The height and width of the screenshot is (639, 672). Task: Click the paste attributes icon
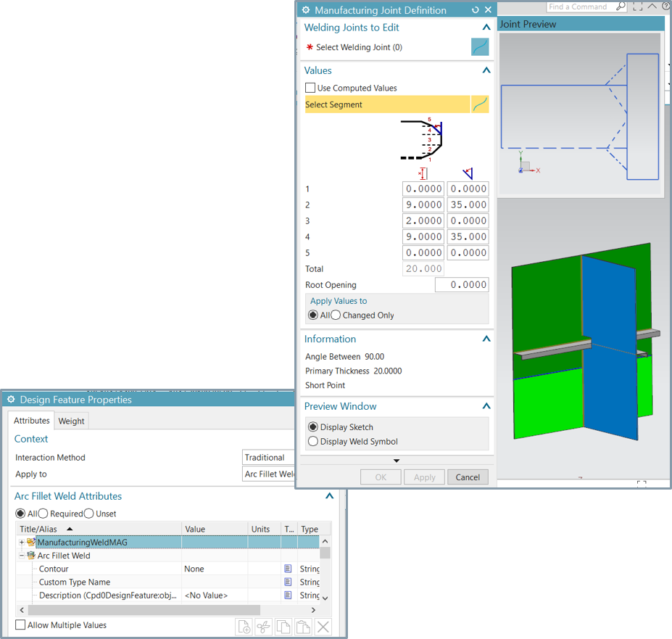(303, 627)
